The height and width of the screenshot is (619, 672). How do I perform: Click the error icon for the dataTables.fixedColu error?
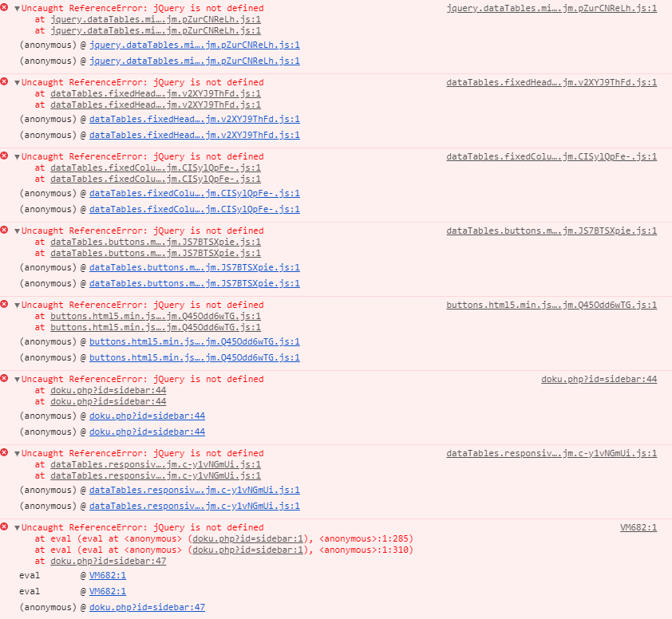click(5, 156)
